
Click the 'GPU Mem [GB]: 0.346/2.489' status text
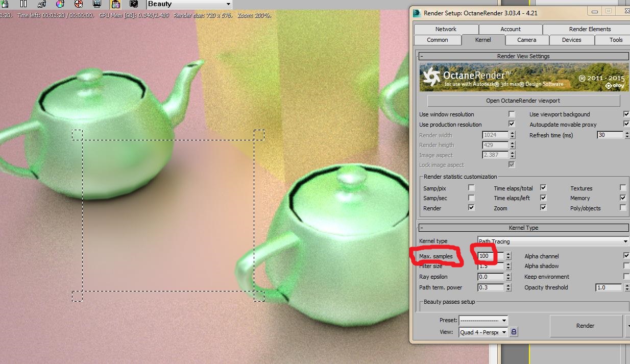(134, 15)
